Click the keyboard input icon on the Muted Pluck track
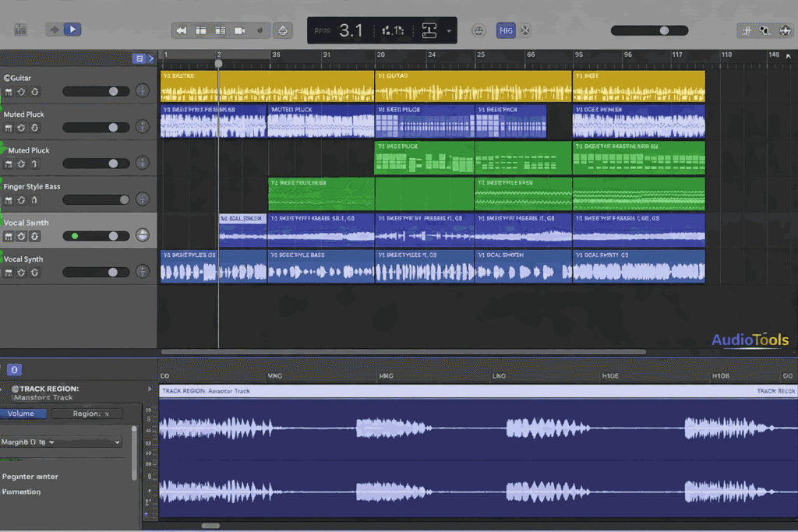The height and width of the screenshot is (532, 798). 9,127
